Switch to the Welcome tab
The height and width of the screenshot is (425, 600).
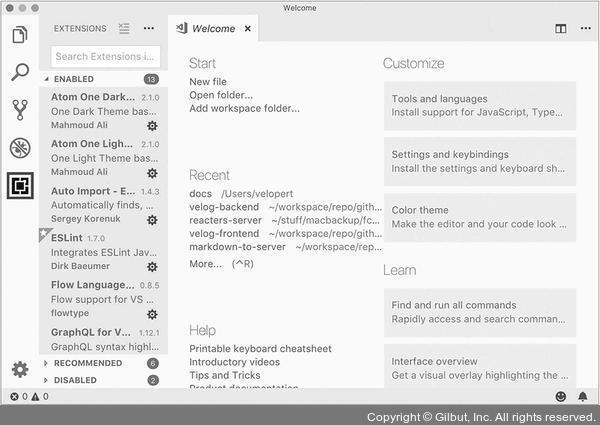[x=213, y=29]
